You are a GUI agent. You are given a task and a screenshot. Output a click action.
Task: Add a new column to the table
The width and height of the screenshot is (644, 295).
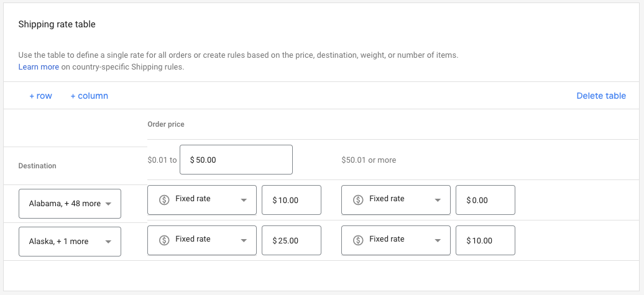pyautogui.click(x=89, y=96)
